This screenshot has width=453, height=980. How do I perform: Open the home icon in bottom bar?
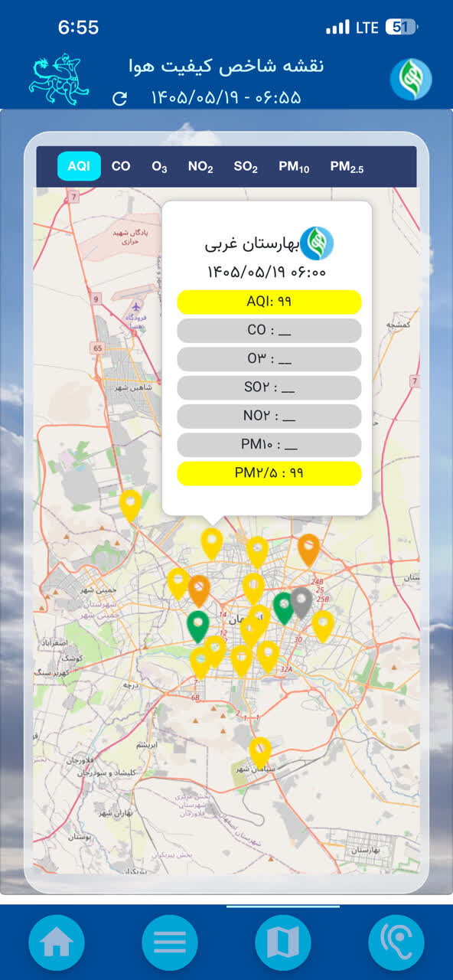point(57,942)
